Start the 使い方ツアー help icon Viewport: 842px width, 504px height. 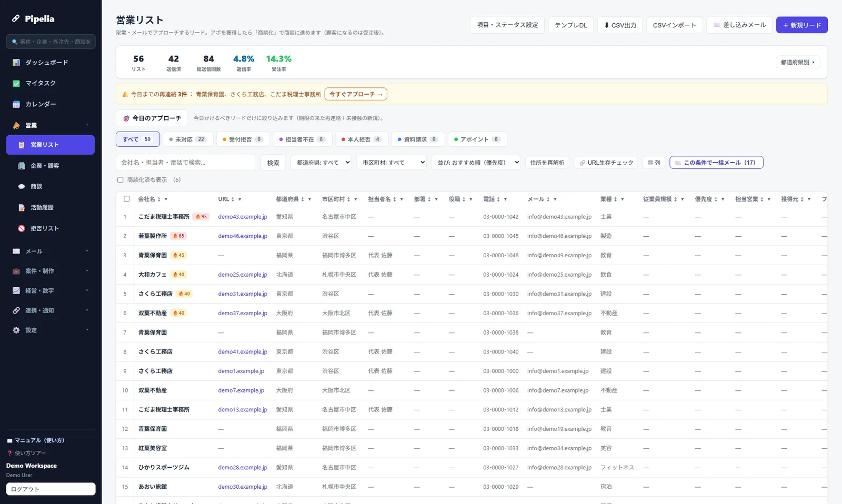click(x=9, y=453)
